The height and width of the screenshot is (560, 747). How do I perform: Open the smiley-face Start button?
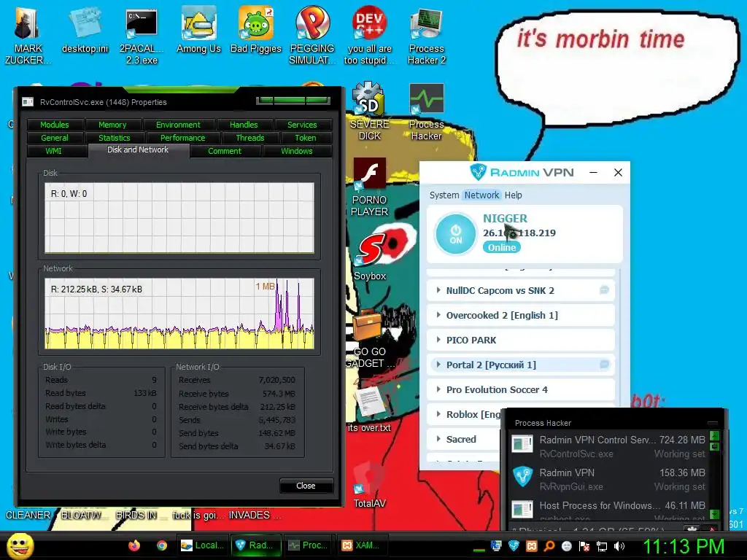tap(20, 545)
